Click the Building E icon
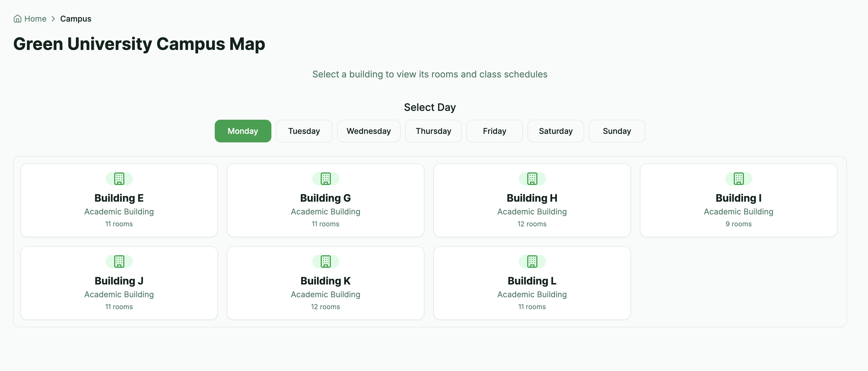The height and width of the screenshot is (371, 868). 119,179
